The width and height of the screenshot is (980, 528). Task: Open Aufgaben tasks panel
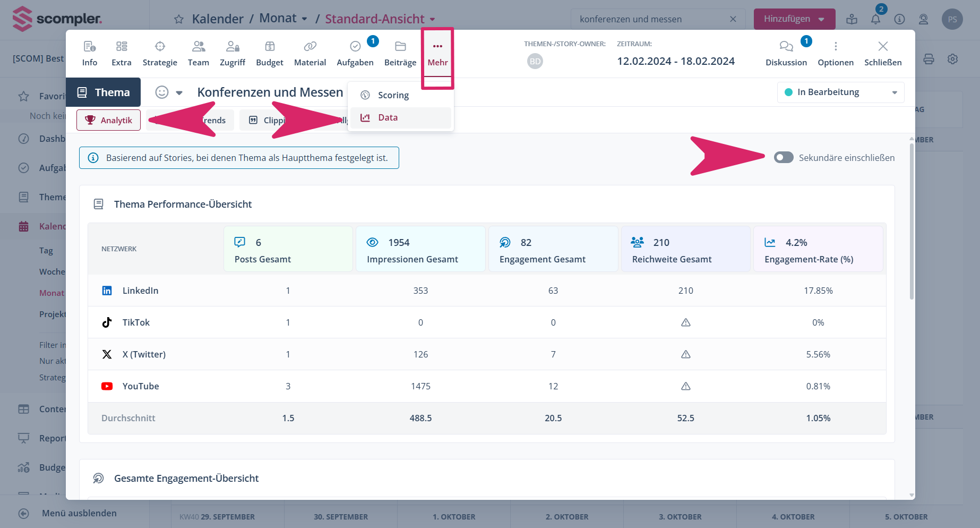355,54
